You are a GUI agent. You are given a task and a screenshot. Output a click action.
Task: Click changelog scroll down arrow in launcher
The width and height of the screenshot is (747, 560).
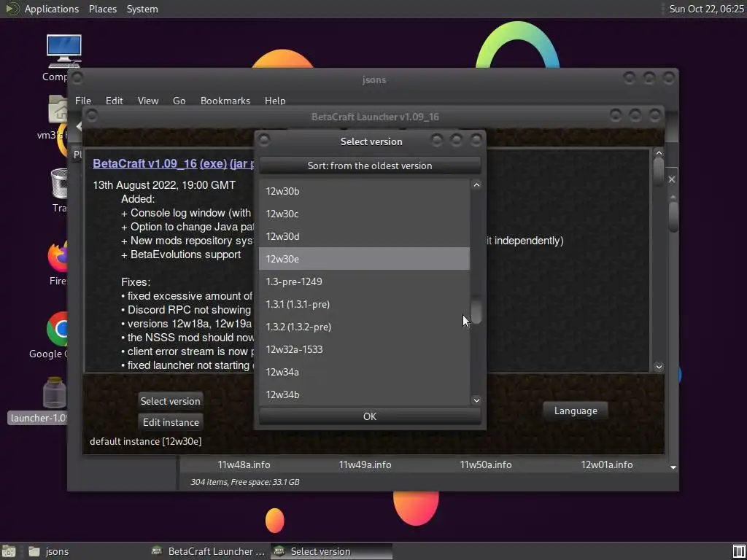coord(659,367)
